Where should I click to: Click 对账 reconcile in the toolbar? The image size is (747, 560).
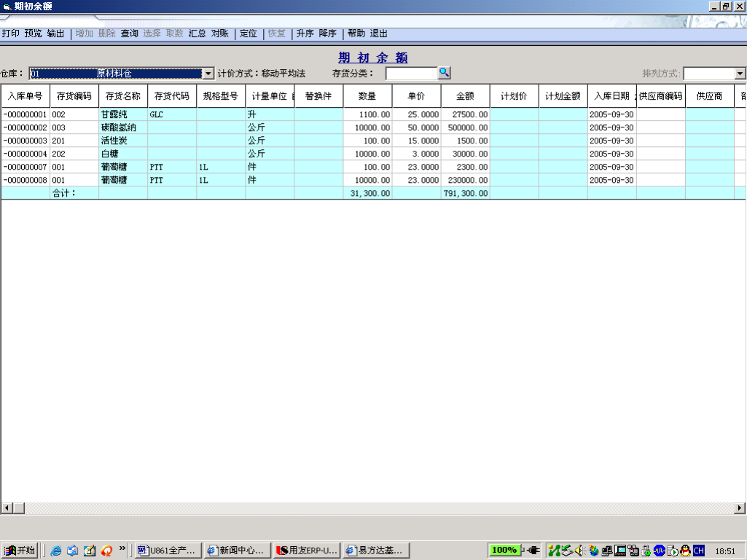219,33
